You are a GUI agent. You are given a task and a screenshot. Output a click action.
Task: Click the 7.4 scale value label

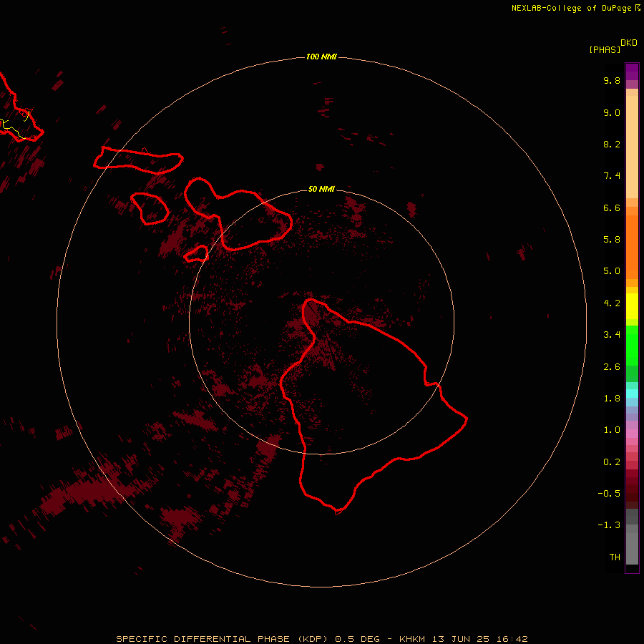612,176
